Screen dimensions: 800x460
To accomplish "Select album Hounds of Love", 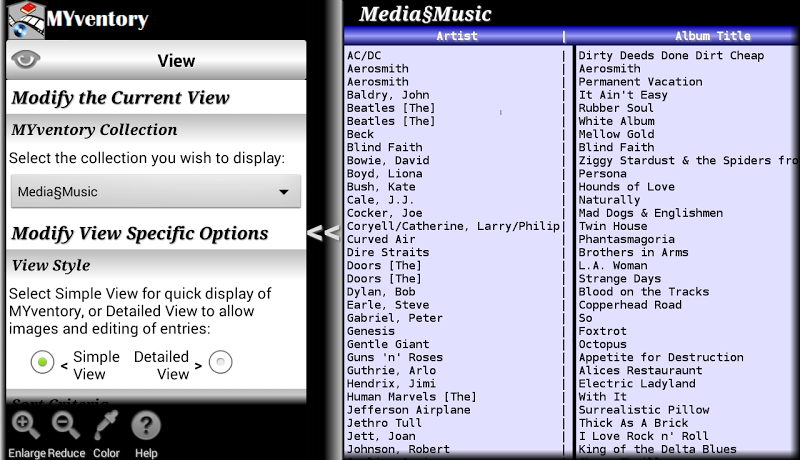I will coord(627,187).
